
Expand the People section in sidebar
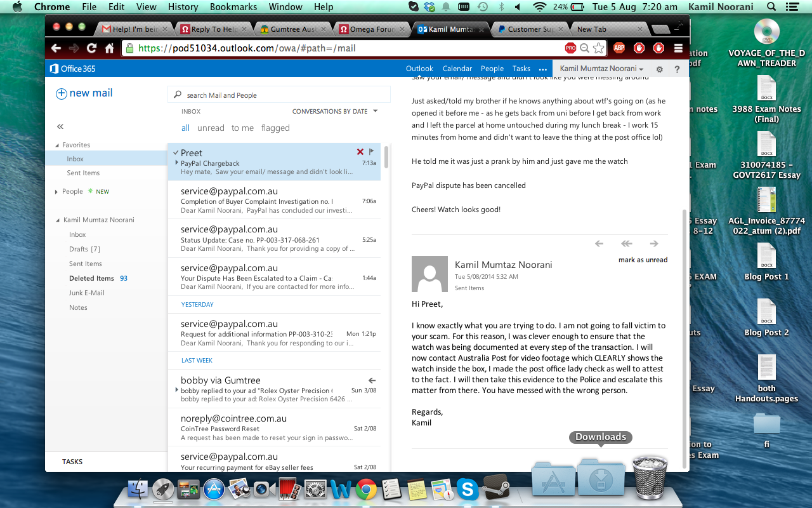56,192
